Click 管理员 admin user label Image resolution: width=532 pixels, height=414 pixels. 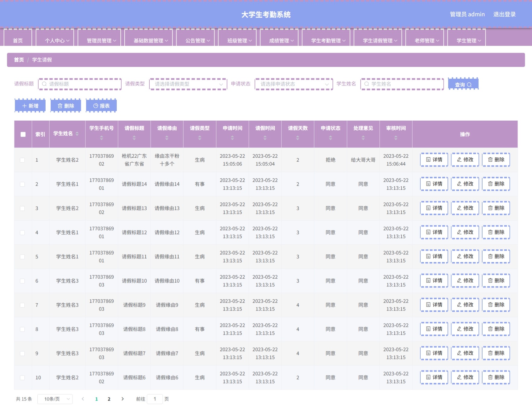point(467,14)
